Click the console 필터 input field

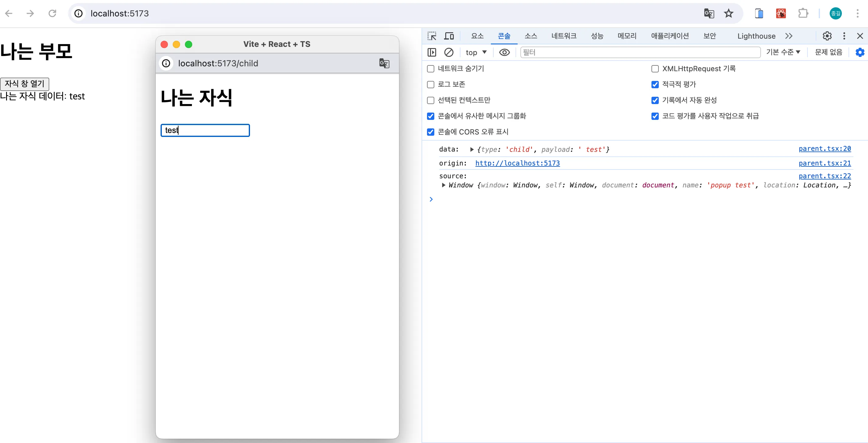pyautogui.click(x=640, y=53)
